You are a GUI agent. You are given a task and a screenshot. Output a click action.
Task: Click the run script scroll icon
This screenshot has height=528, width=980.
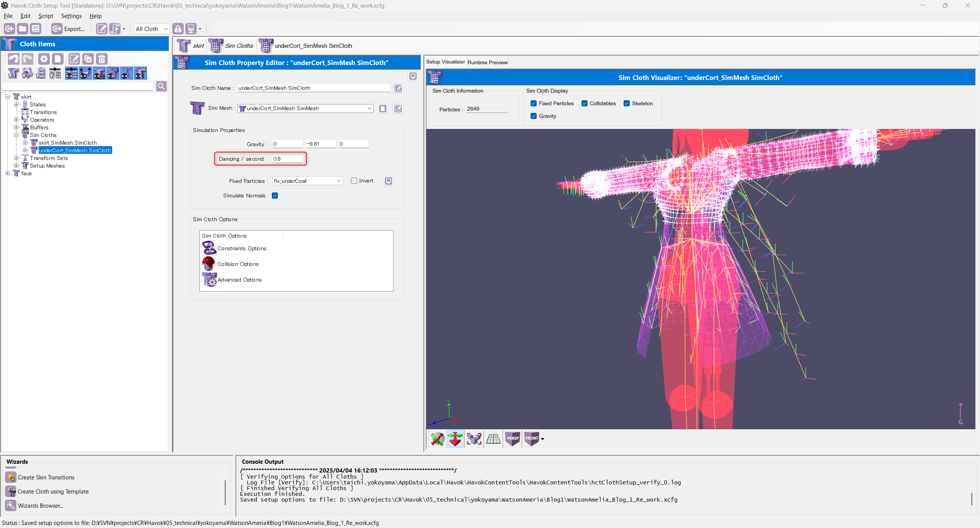(x=114, y=29)
